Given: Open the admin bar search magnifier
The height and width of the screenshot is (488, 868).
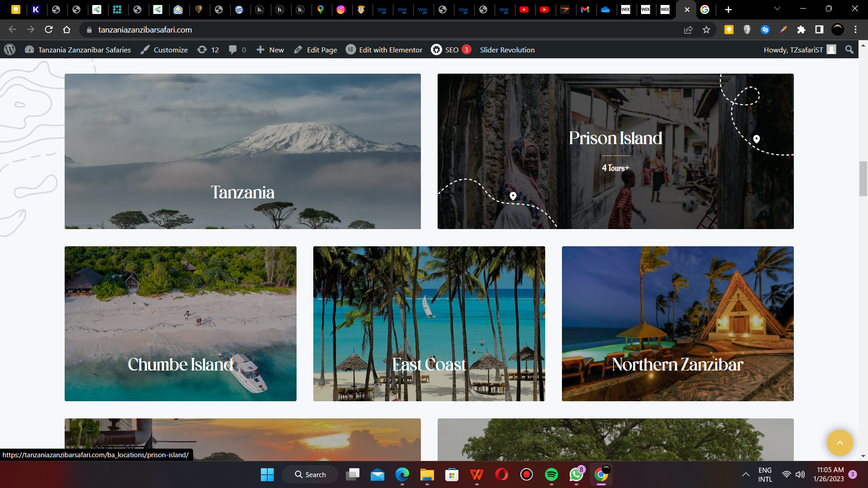Looking at the screenshot, I should coord(849,50).
